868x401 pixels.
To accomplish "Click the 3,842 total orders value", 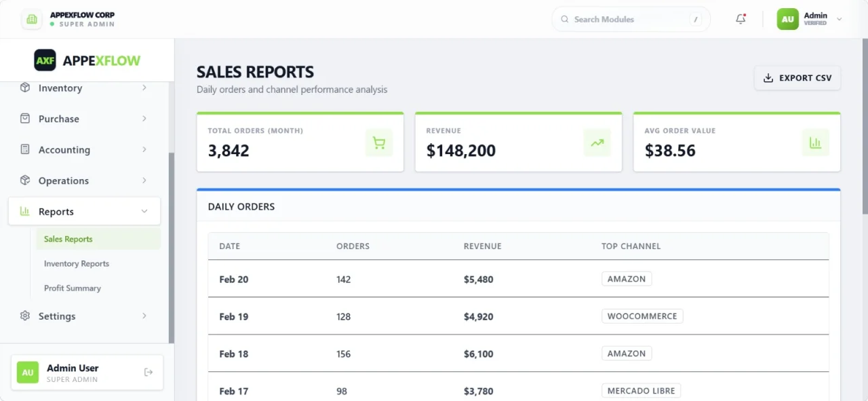I will (x=229, y=151).
